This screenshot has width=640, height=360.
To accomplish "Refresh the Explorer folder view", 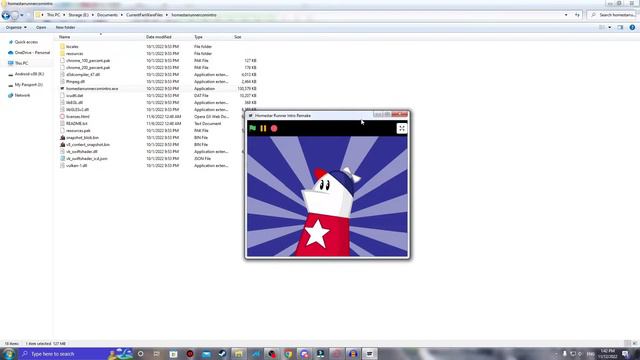I will coord(577,15).
